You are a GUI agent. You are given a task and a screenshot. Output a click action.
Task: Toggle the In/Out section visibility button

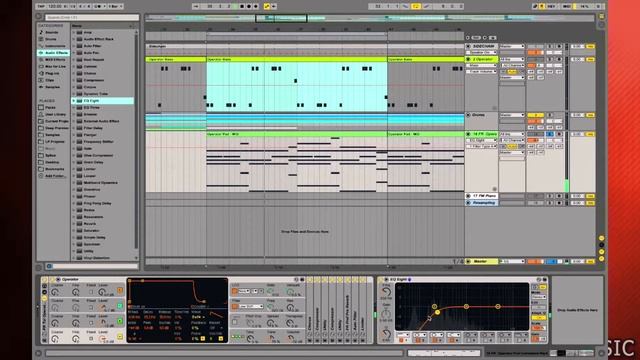(602, 238)
